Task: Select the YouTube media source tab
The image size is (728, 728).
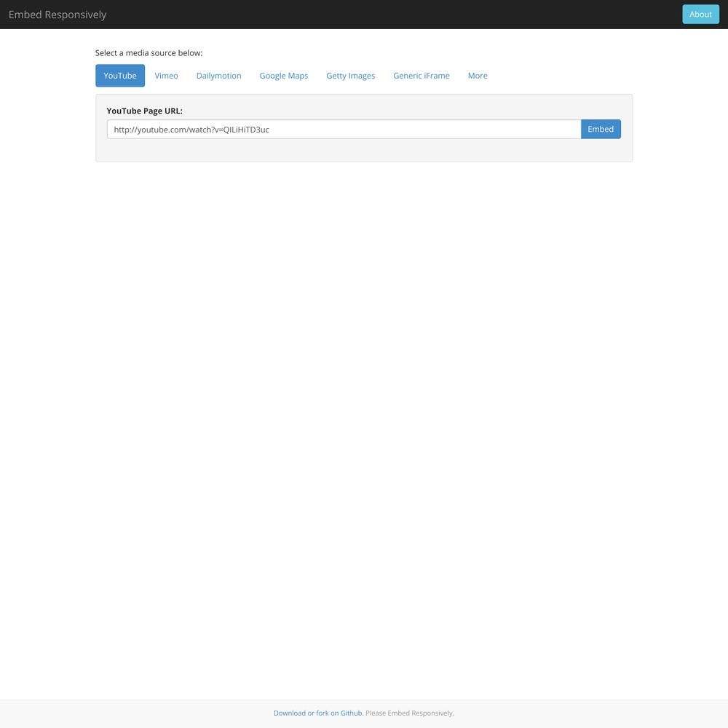Action: pyautogui.click(x=120, y=76)
